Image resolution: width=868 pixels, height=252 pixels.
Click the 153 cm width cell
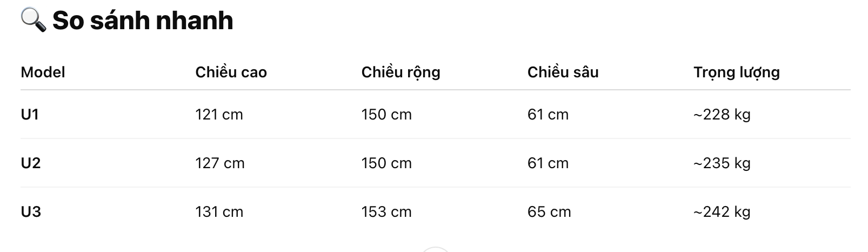point(386,212)
